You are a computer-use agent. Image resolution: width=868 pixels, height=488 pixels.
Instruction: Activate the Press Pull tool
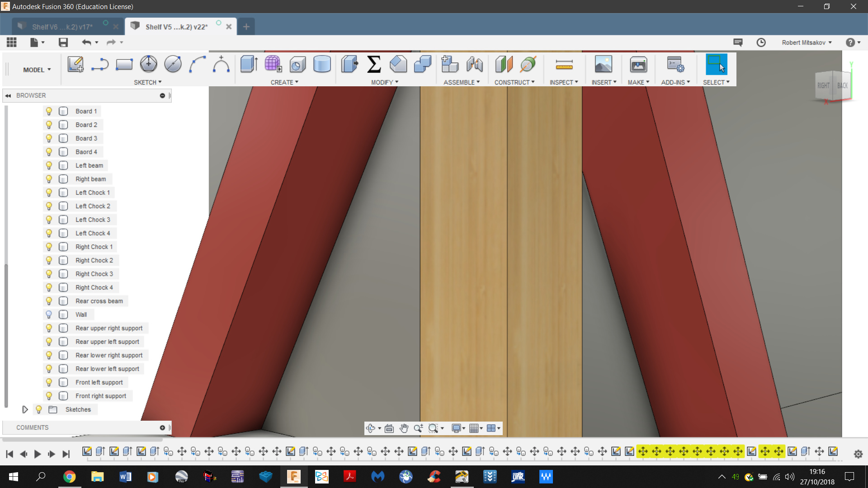pos(349,64)
